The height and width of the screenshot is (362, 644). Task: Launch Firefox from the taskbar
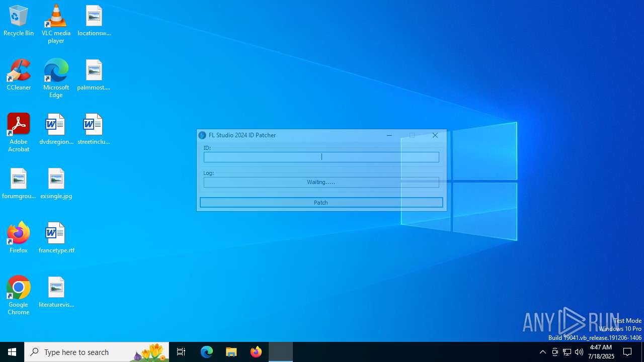[x=256, y=352]
